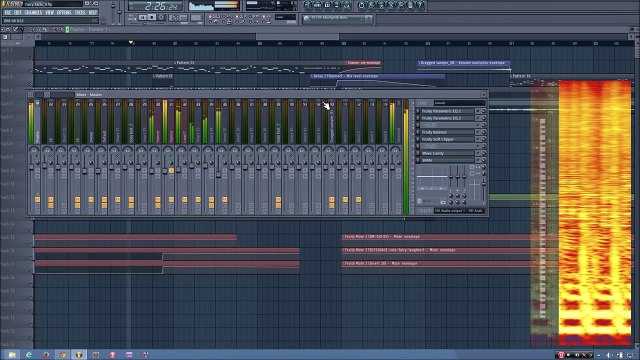Open the mixer IN '(none)' input dropdown
Image resolution: width=640 pixels, height=360 pixels.
coord(459,103)
